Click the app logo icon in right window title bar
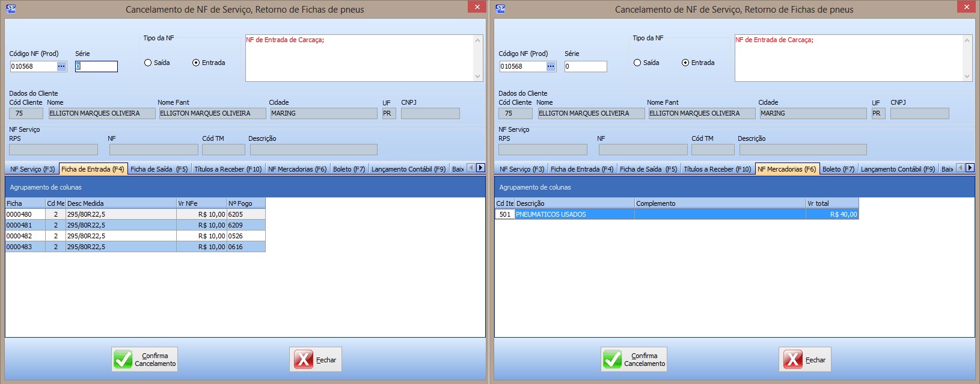 (500, 8)
